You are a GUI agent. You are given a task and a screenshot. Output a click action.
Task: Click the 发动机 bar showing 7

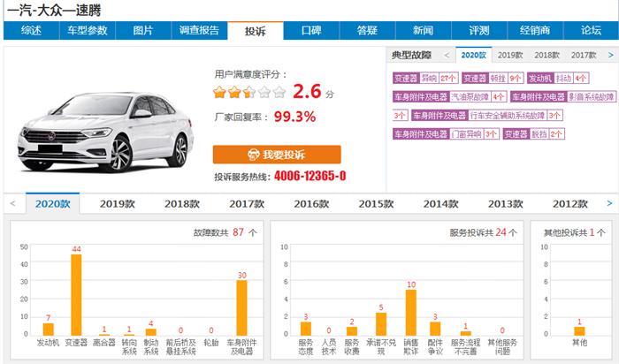point(48,330)
